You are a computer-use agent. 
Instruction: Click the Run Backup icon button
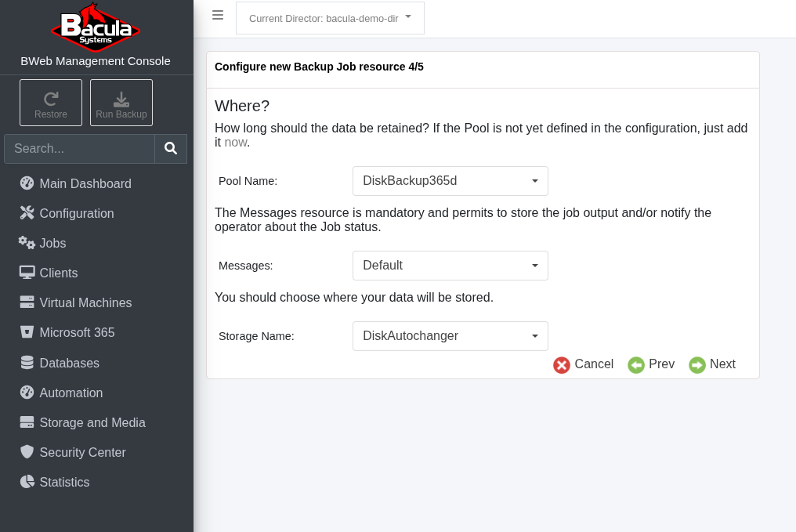(x=121, y=103)
